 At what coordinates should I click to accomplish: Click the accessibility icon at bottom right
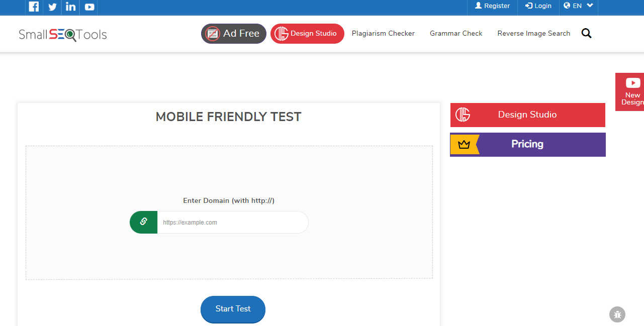(x=617, y=314)
